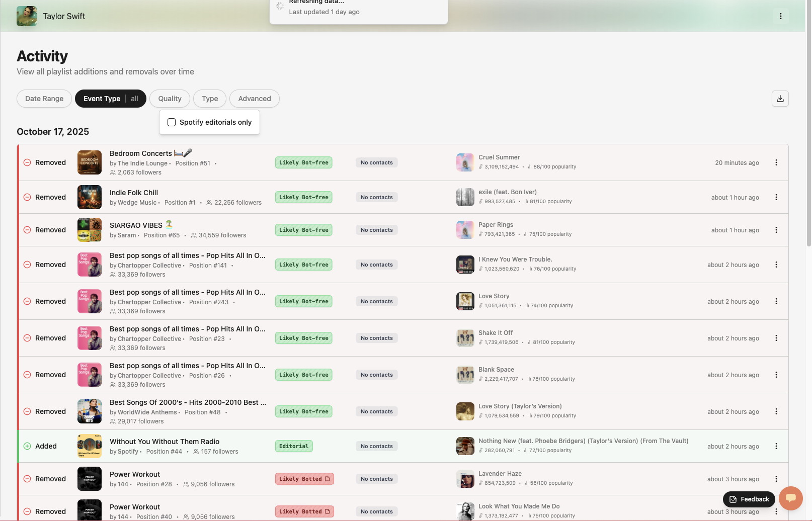Click the Feedback button
The height and width of the screenshot is (521, 812).
[x=749, y=499]
